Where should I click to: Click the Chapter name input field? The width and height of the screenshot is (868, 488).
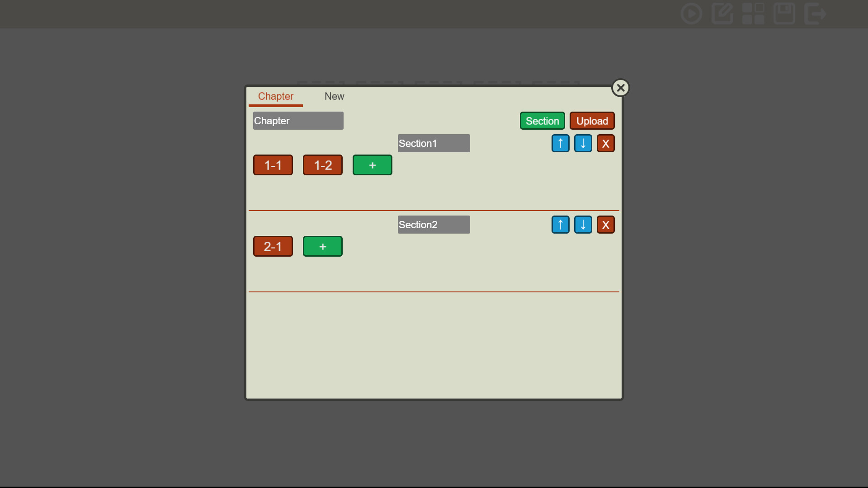coord(297,121)
